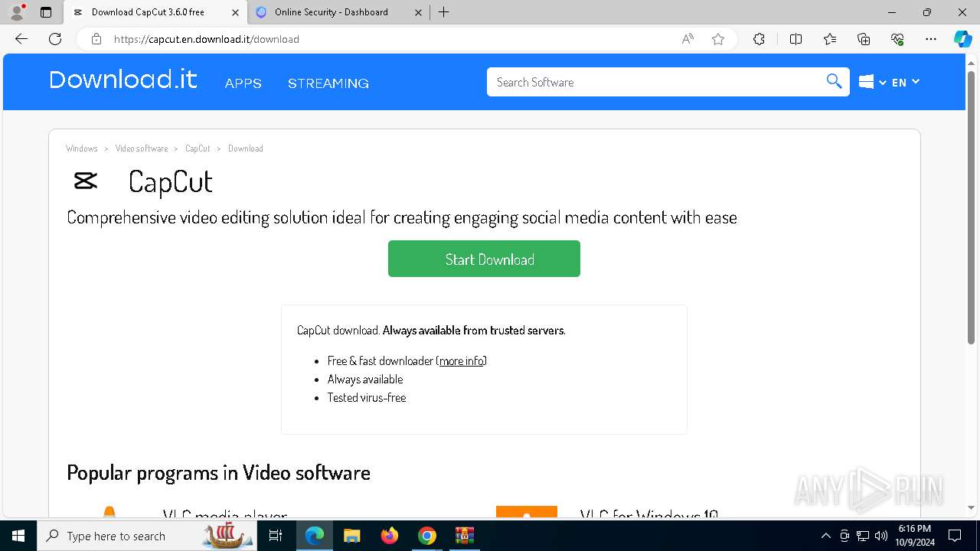Activate the Read aloud icon in address bar

pyautogui.click(x=688, y=39)
